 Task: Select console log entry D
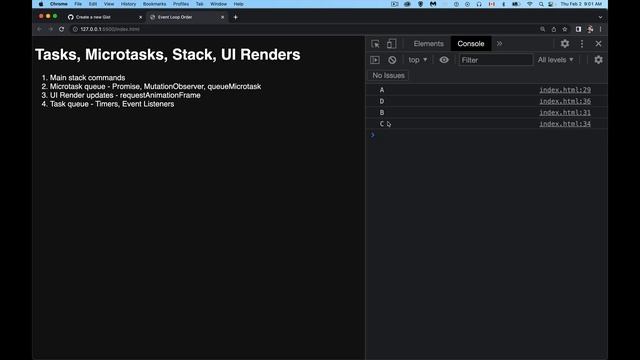coord(487,101)
